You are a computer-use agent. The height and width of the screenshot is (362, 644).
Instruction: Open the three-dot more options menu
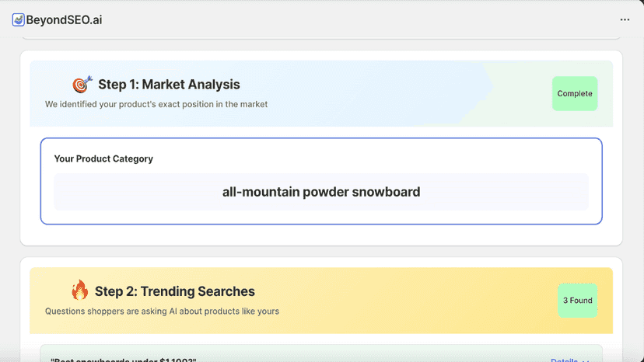pos(625,19)
